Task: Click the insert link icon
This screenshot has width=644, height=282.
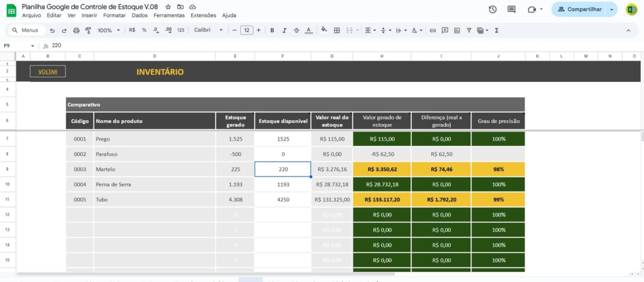Action: click(x=432, y=30)
